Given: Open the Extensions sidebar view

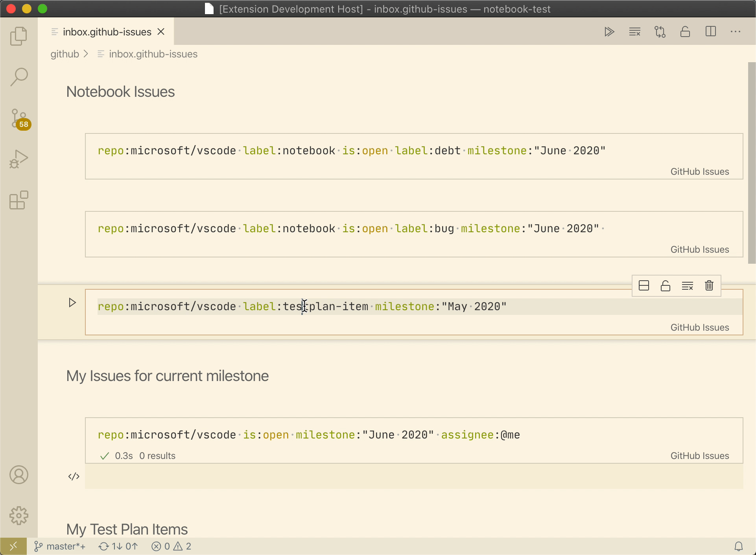Looking at the screenshot, I should (18, 200).
